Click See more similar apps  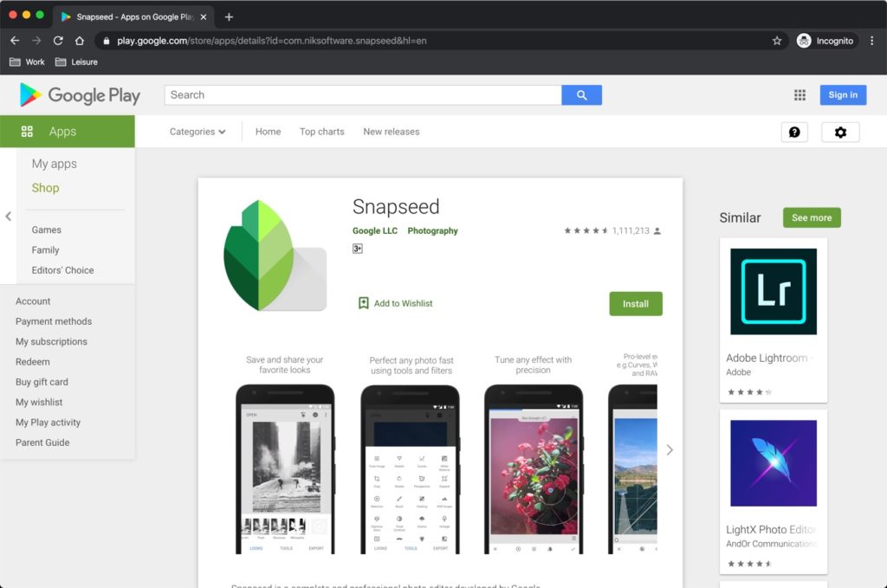click(x=812, y=217)
